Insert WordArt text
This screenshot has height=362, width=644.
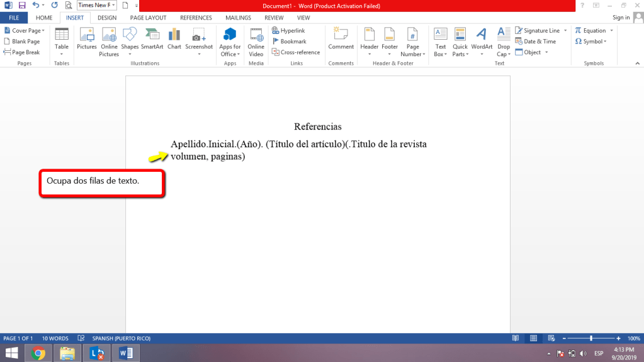click(482, 41)
